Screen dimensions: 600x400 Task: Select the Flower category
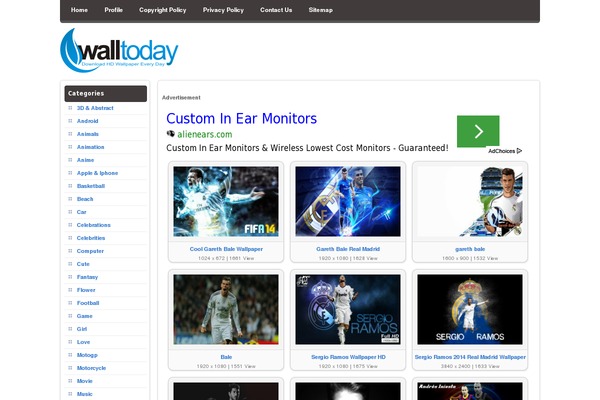(x=86, y=290)
